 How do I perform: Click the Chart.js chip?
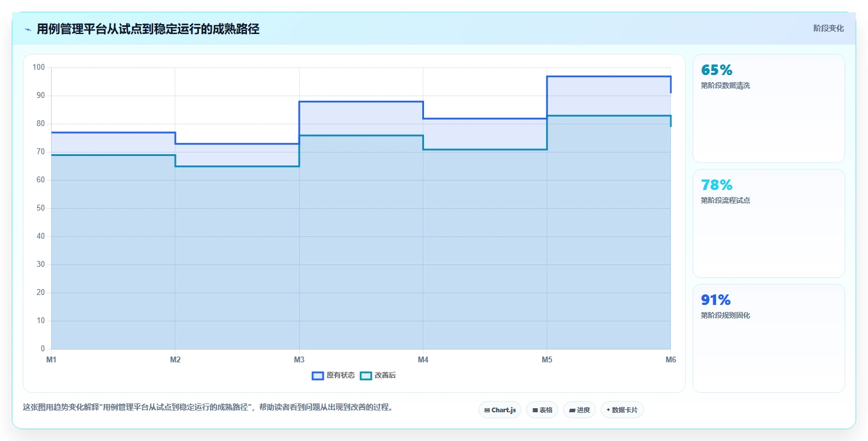click(x=500, y=410)
